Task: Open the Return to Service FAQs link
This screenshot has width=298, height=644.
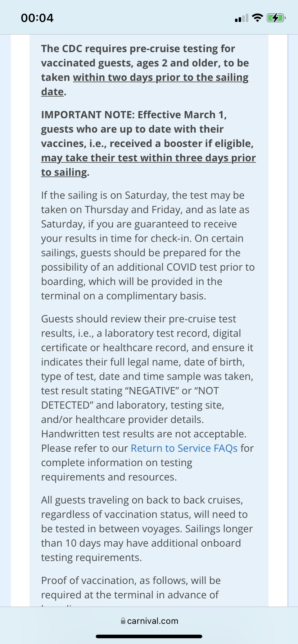Action: point(184,448)
